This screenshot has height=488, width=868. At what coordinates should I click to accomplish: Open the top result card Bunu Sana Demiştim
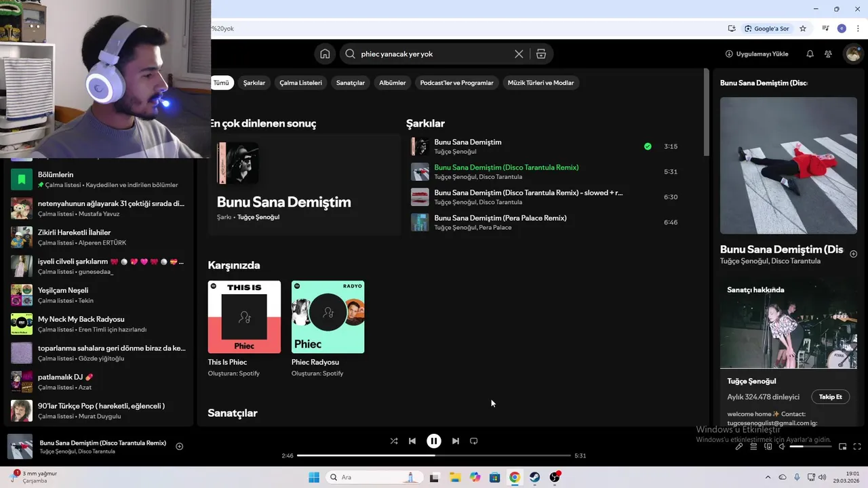tap(304, 184)
